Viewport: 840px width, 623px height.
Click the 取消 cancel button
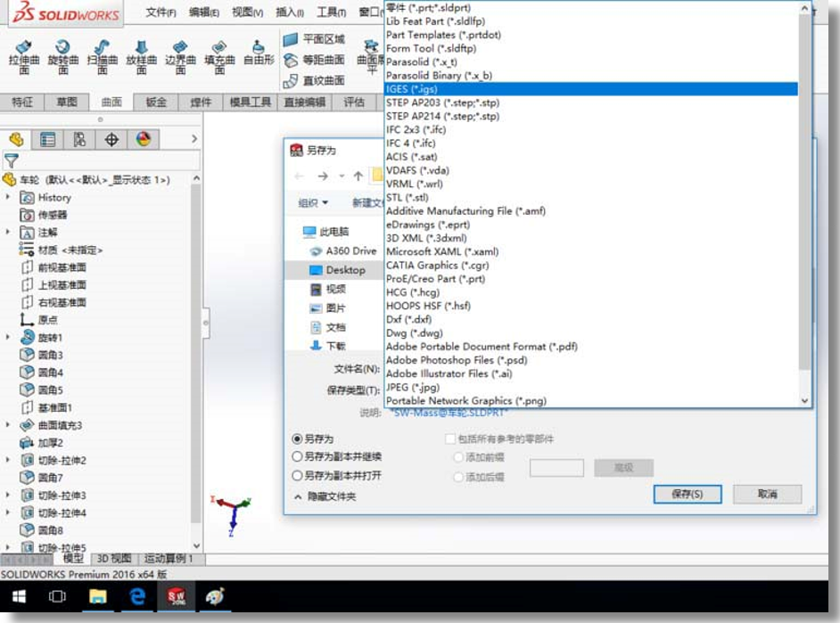click(x=767, y=494)
